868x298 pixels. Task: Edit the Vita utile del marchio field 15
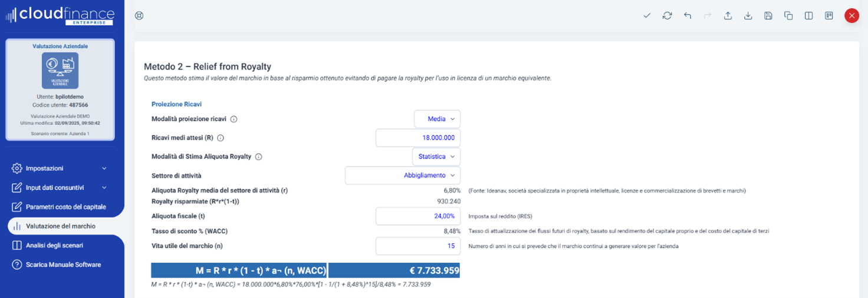tap(418, 246)
